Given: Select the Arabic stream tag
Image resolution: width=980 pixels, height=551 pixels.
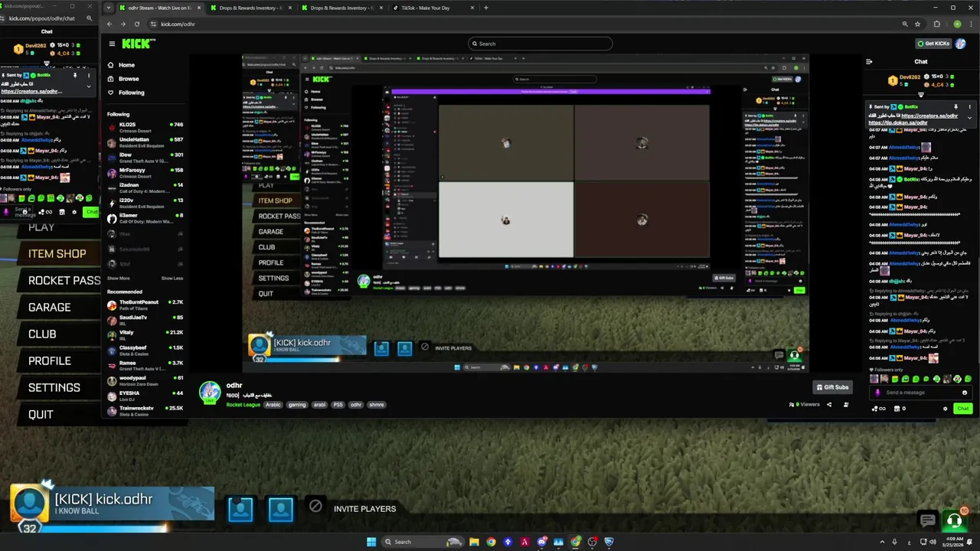Looking at the screenshot, I should (x=273, y=405).
